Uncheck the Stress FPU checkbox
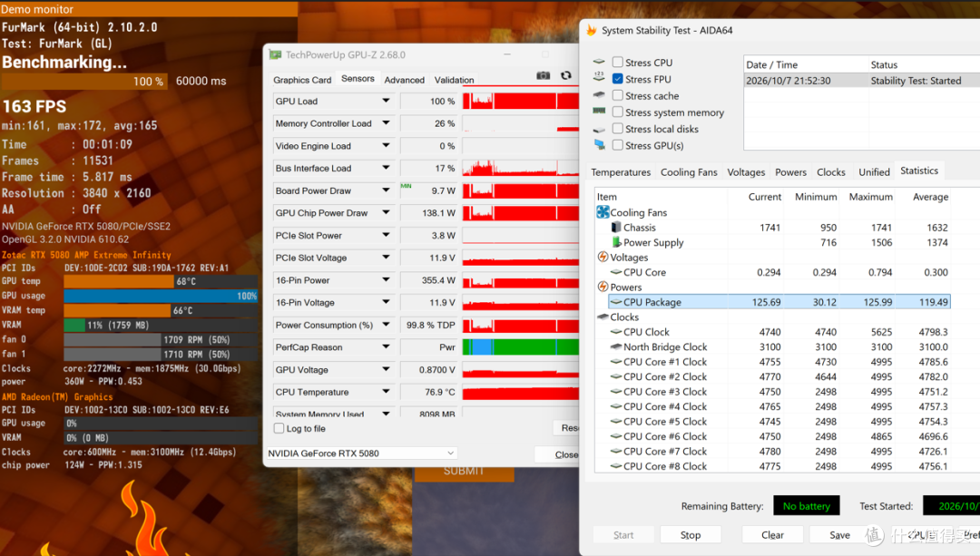Image resolution: width=980 pixels, height=556 pixels. (x=618, y=79)
